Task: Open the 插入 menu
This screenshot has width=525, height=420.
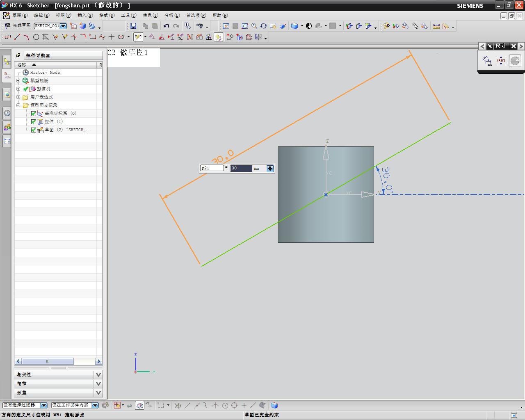Action: click(x=85, y=16)
